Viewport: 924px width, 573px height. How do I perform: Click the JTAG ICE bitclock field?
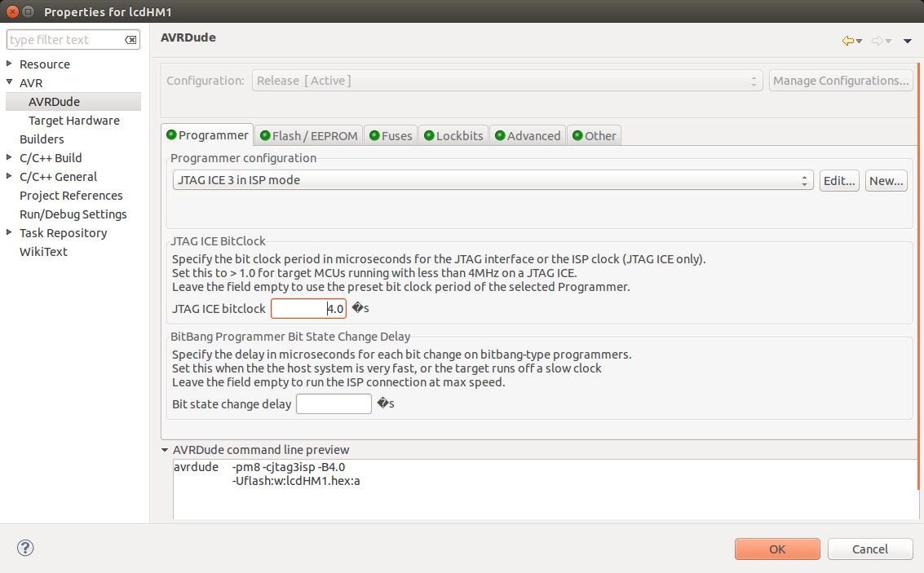tap(308, 309)
